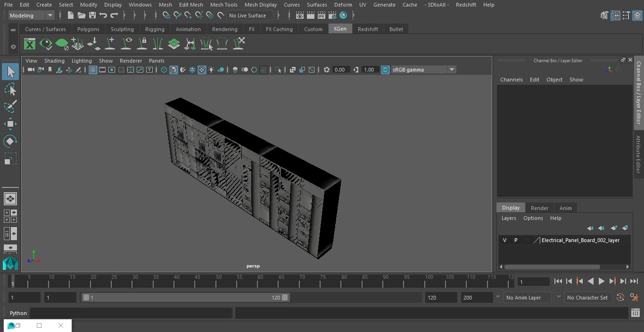Toggle textured display checker icon

click(202, 70)
